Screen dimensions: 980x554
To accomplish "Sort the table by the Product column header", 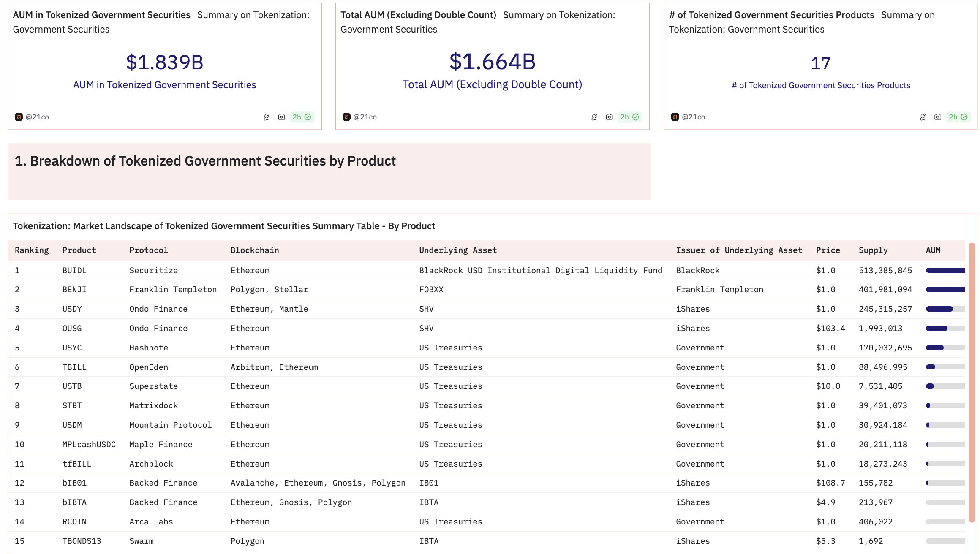I will (79, 250).
